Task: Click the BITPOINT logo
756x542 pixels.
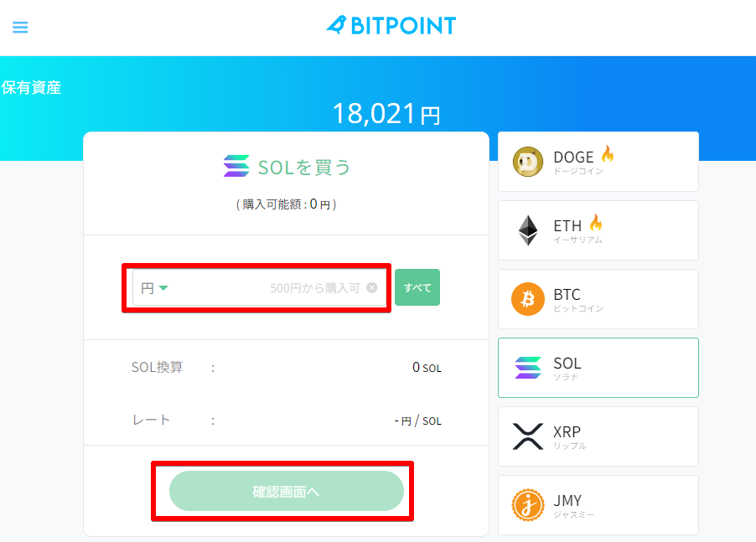Action: point(391,25)
